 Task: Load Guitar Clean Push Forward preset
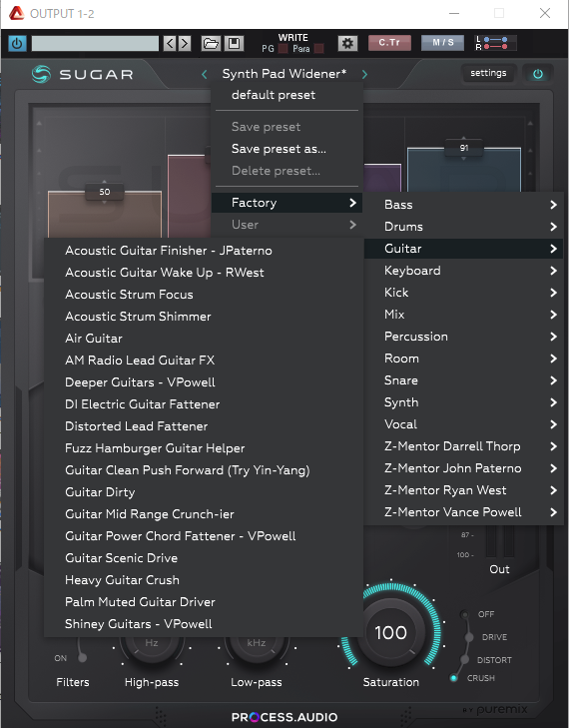click(204, 470)
